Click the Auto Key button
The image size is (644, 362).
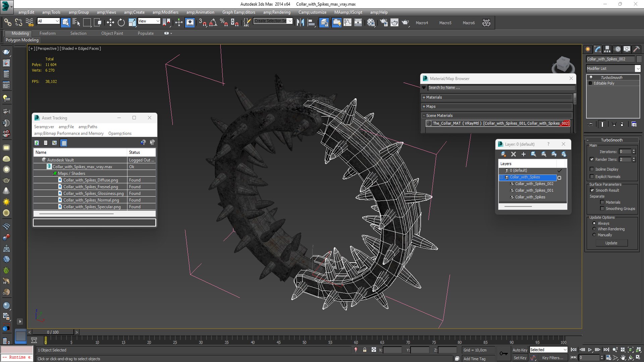point(520,350)
